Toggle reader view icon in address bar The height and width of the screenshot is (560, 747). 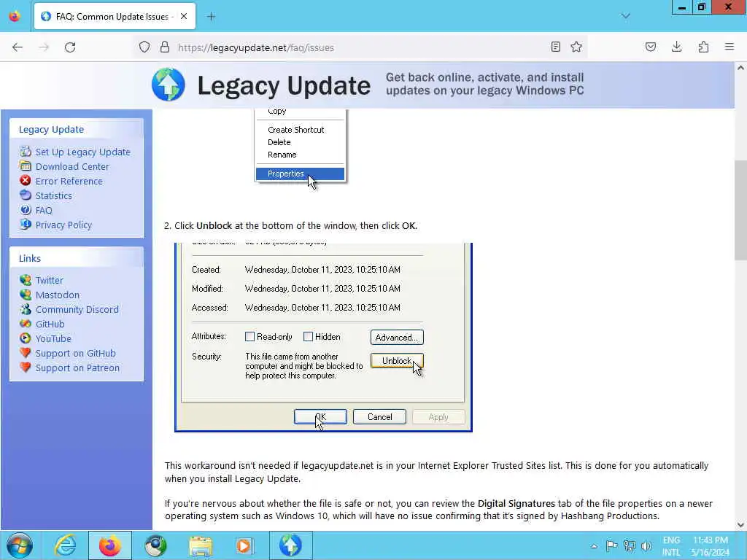(x=555, y=47)
